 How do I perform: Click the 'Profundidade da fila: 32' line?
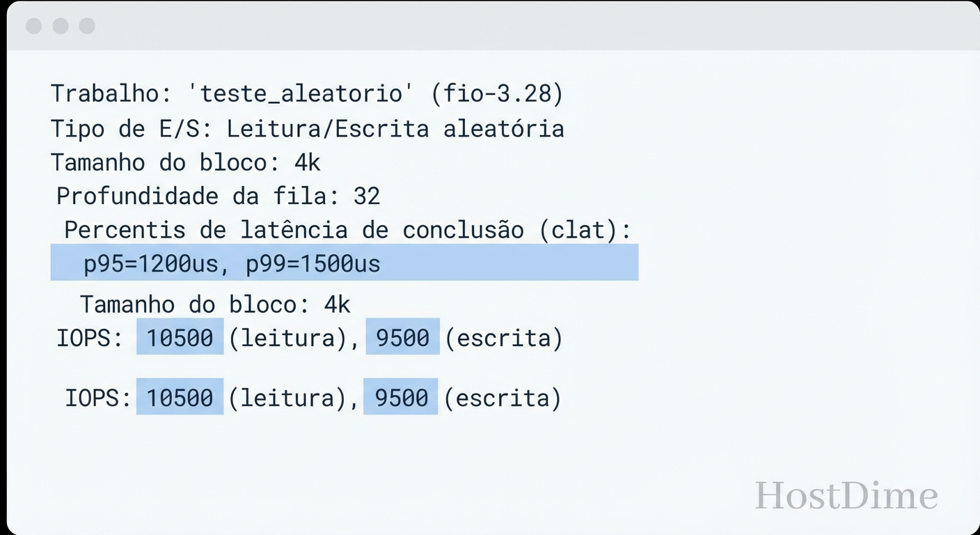(x=218, y=196)
